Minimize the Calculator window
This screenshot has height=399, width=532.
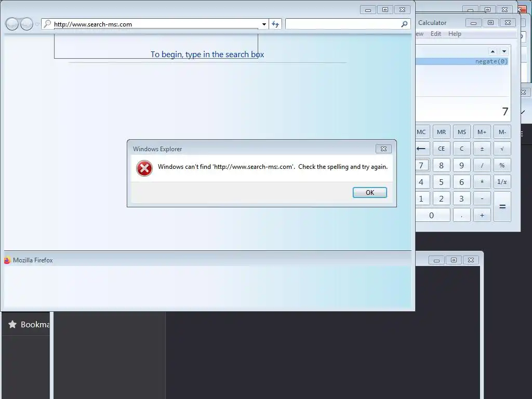pos(474,23)
